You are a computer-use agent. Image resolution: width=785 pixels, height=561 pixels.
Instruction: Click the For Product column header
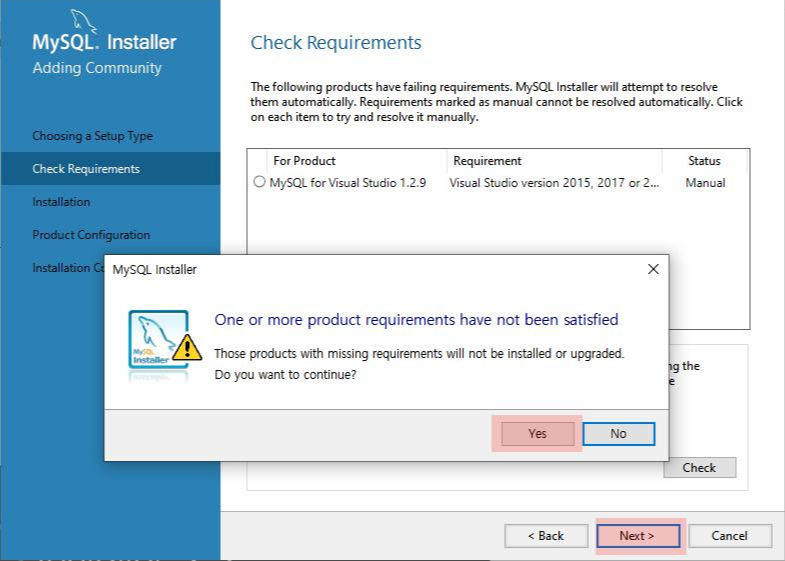pyautogui.click(x=304, y=161)
